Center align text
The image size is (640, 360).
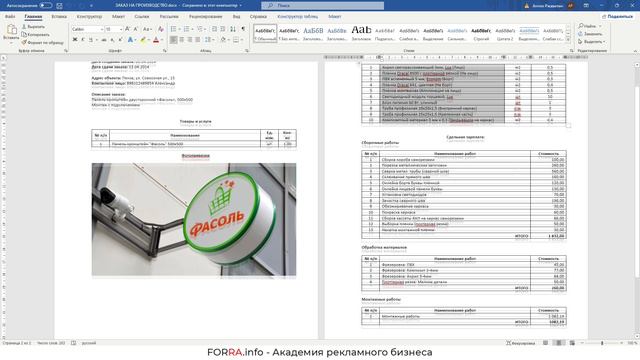coord(182,40)
